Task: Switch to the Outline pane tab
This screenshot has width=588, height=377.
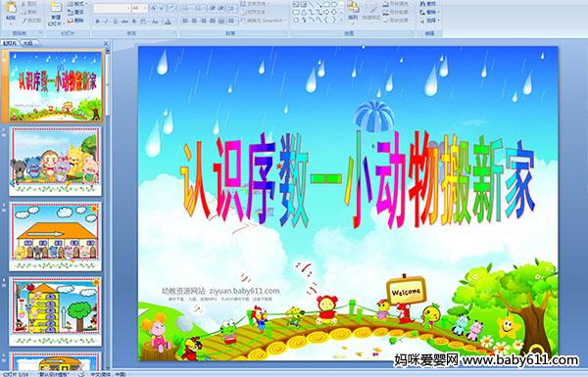Action: point(27,43)
